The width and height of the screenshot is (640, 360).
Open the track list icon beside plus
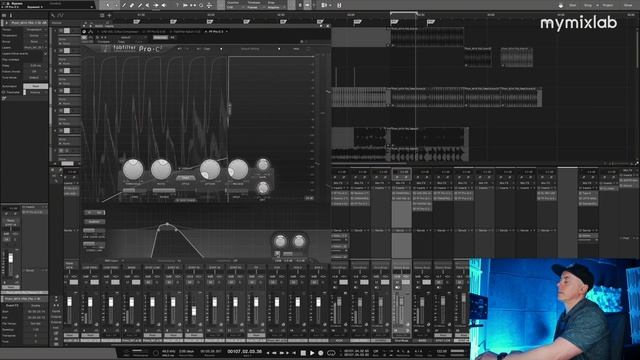point(102,16)
